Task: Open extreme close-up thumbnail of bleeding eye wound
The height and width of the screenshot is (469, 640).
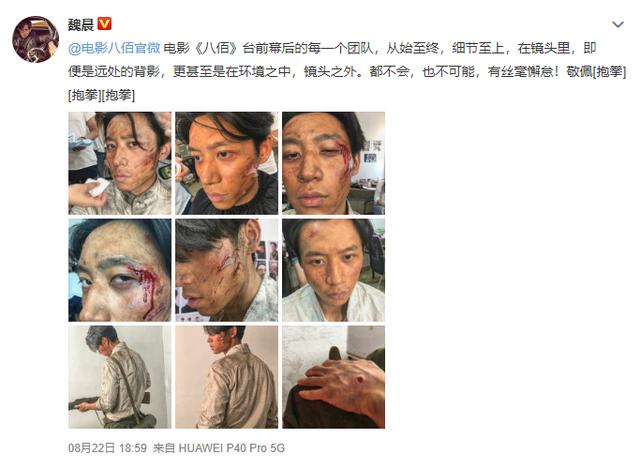Action: pos(120,270)
